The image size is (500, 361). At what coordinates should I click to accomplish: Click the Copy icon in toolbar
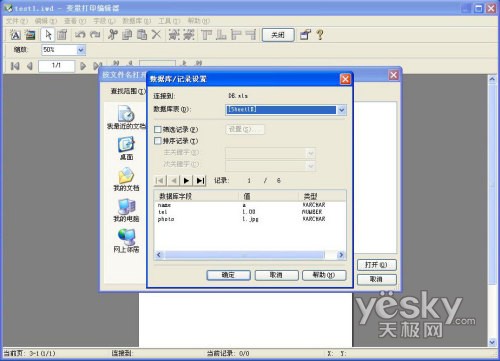click(x=127, y=35)
